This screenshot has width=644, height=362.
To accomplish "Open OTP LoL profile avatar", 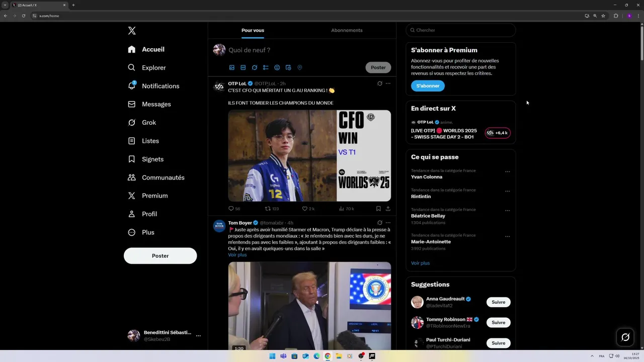I will pyautogui.click(x=219, y=86).
